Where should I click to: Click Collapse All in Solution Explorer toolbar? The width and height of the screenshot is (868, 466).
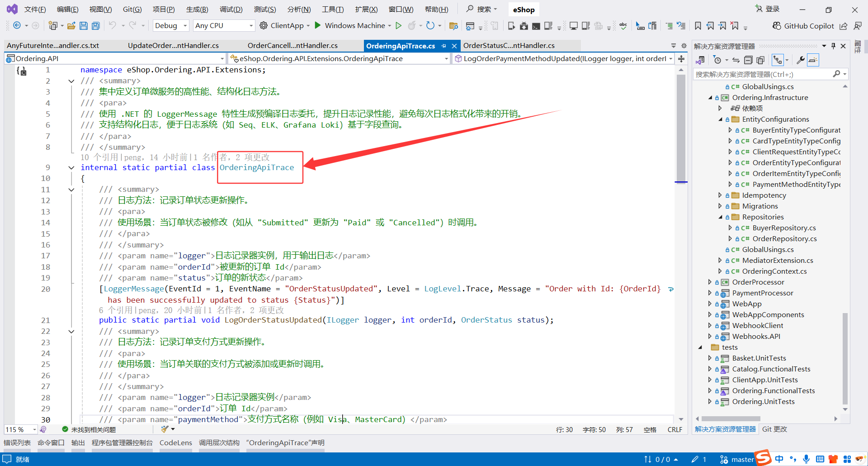748,60
